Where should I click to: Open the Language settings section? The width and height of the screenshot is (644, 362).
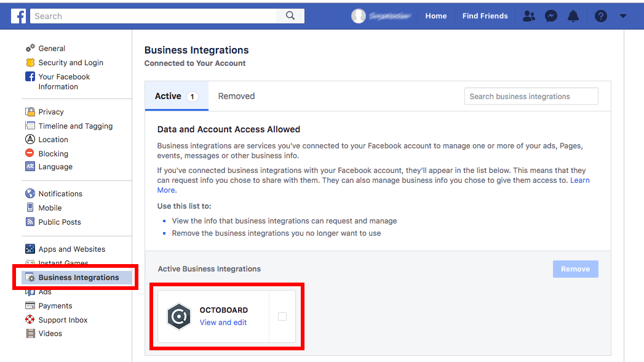point(55,167)
